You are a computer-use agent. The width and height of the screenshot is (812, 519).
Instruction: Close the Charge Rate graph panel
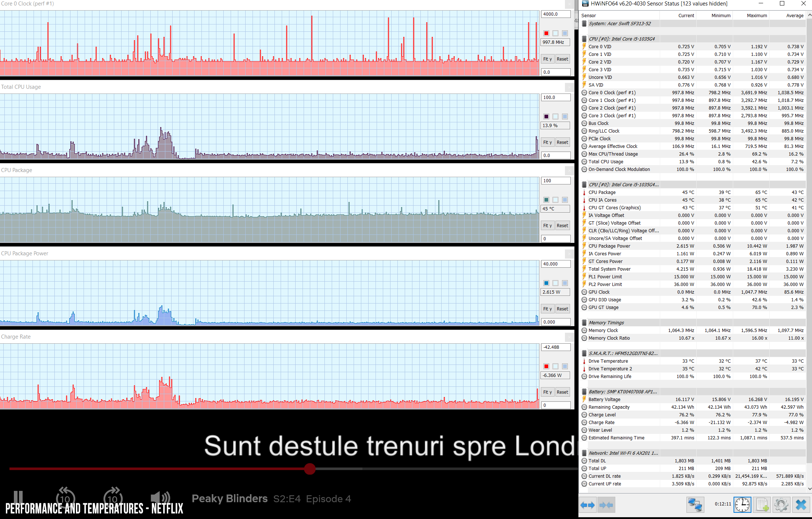(569, 337)
